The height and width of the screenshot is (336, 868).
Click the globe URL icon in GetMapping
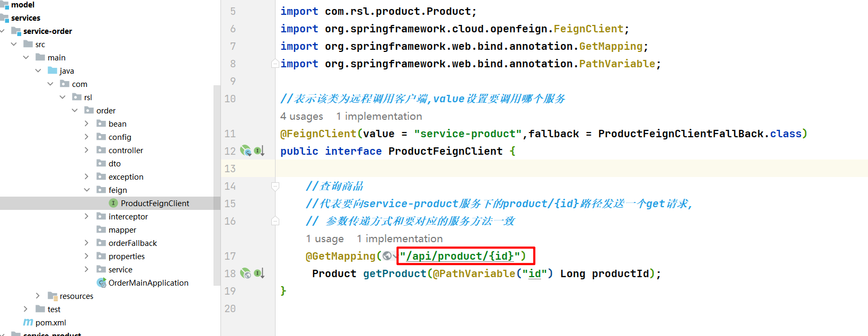pos(387,256)
